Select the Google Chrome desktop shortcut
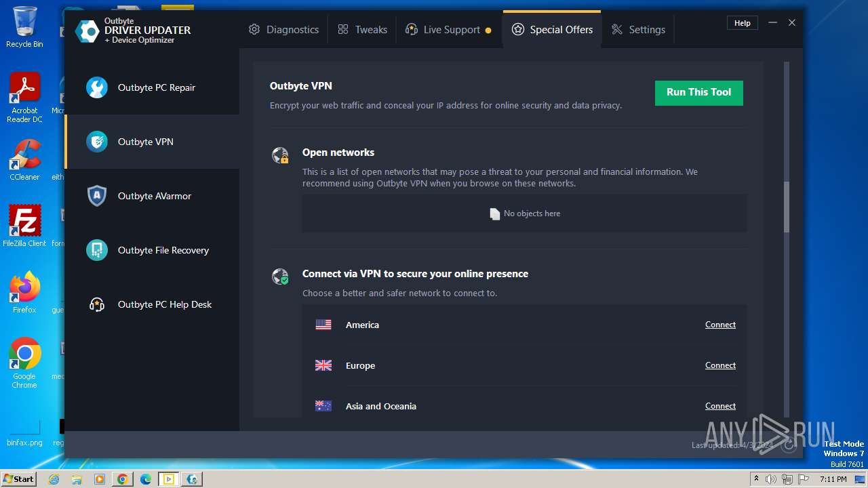Image resolution: width=868 pixels, height=488 pixels. tap(24, 364)
